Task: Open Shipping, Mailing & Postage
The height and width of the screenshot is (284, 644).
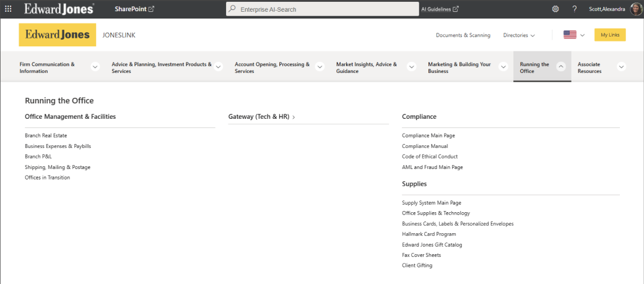Action: coord(58,167)
